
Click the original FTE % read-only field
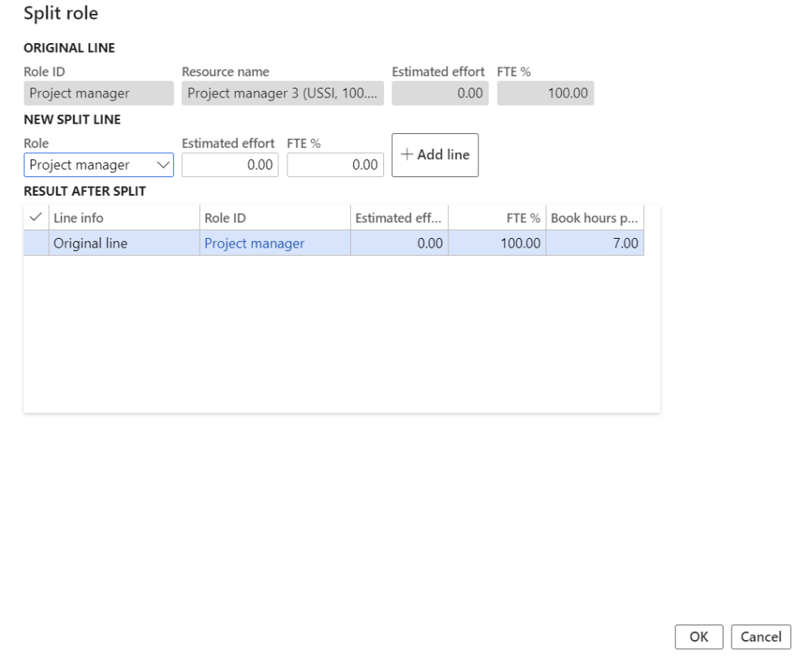click(545, 93)
